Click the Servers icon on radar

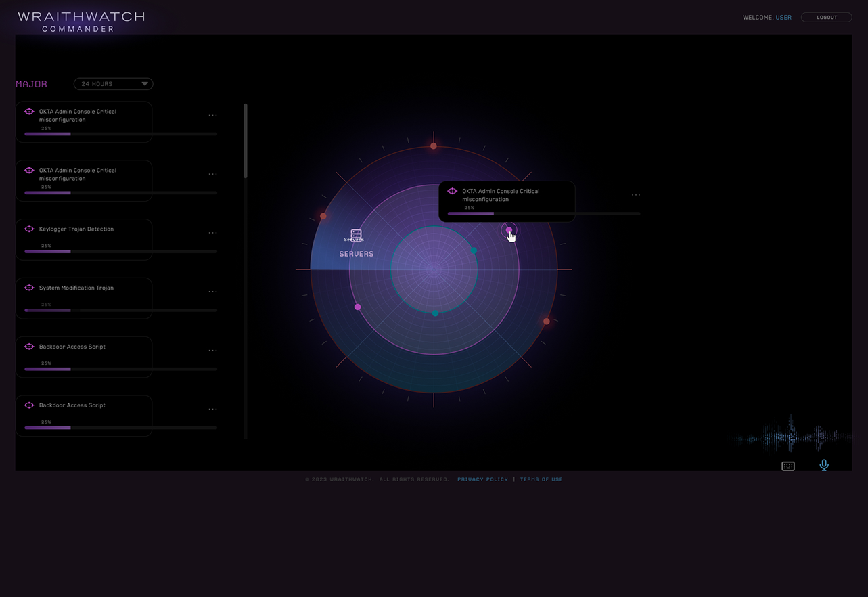coord(356,235)
